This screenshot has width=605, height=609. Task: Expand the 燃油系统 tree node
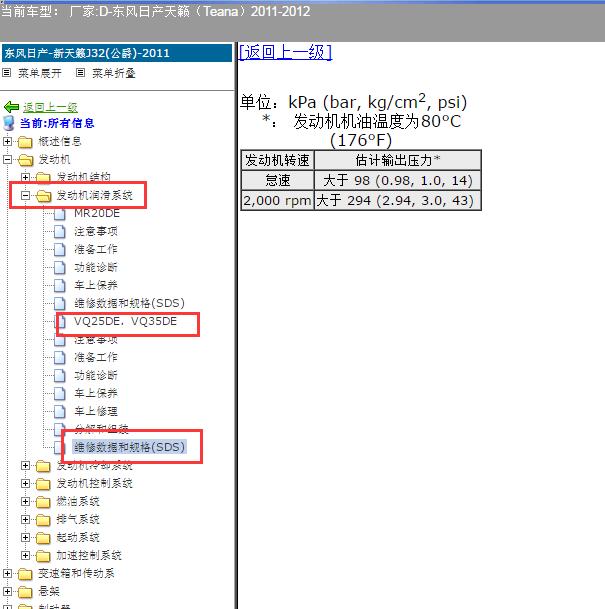coord(25,501)
